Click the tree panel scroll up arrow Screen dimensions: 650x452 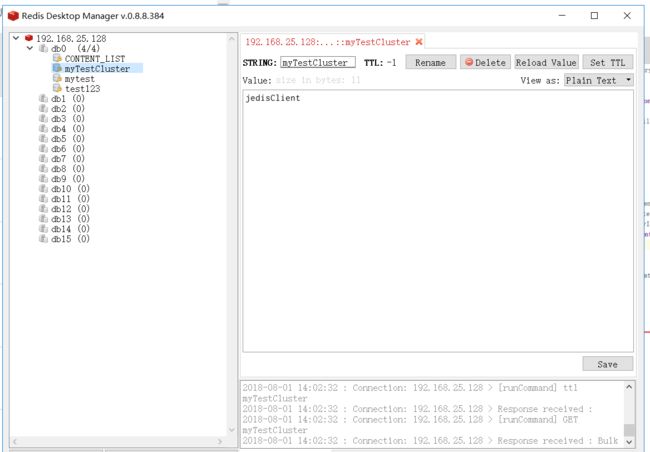pyautogui.click(x=232, y=39)
